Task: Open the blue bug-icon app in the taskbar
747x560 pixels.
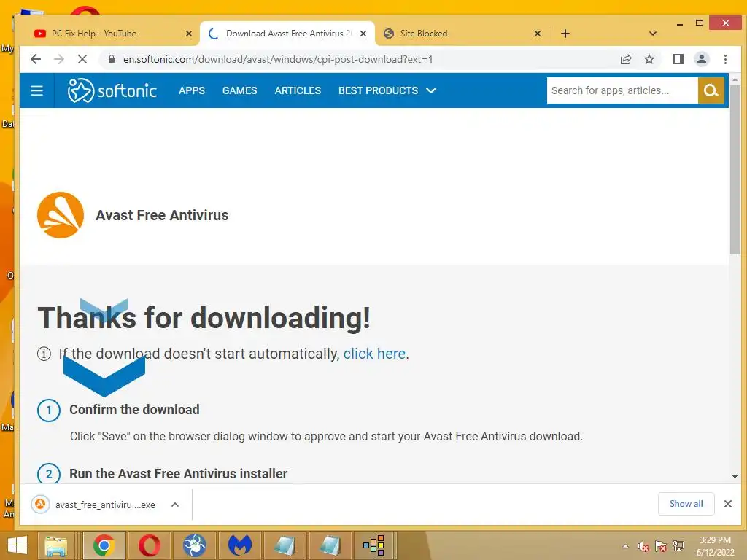Action: pos(194,545)
